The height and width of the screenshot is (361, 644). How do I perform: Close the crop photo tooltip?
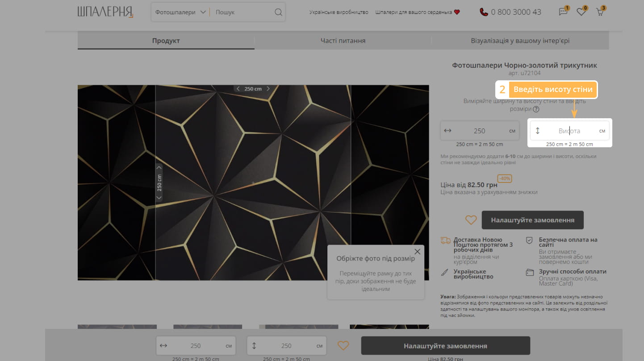pyautogui.click(x=417, y=252)
